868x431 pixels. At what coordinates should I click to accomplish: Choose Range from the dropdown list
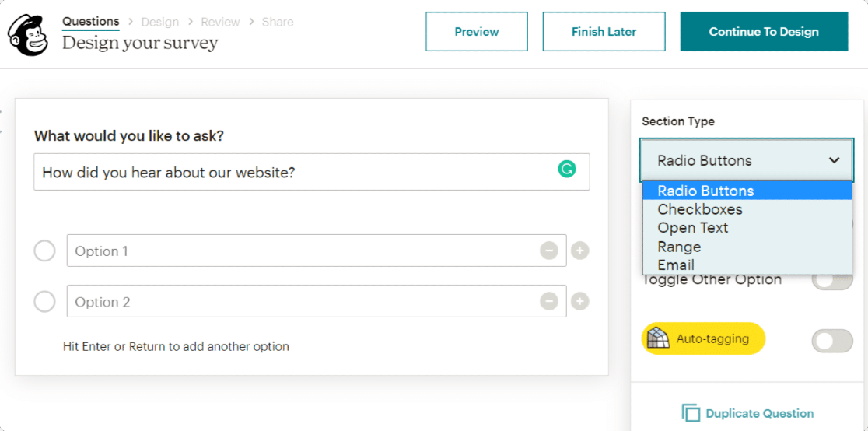pos(747,247)
